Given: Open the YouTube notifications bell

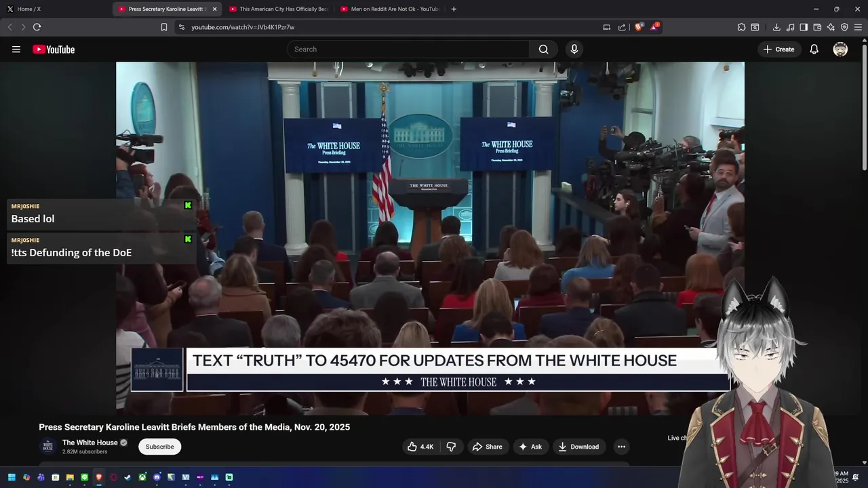Looking at the screenshot, I should click(x=814, y=49).
